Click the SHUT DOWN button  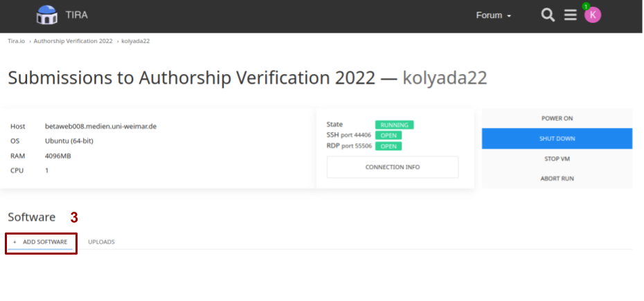point(557,138)
